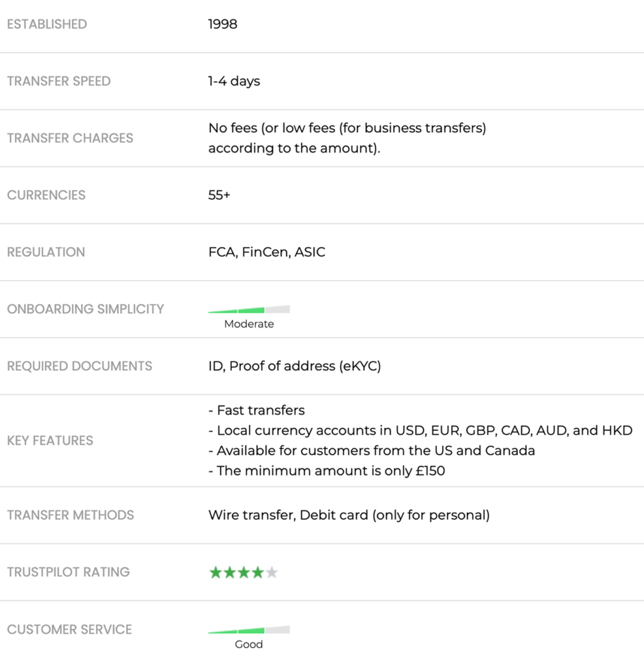Click the 'Fast transfers' key feature line

click(257, 410)
